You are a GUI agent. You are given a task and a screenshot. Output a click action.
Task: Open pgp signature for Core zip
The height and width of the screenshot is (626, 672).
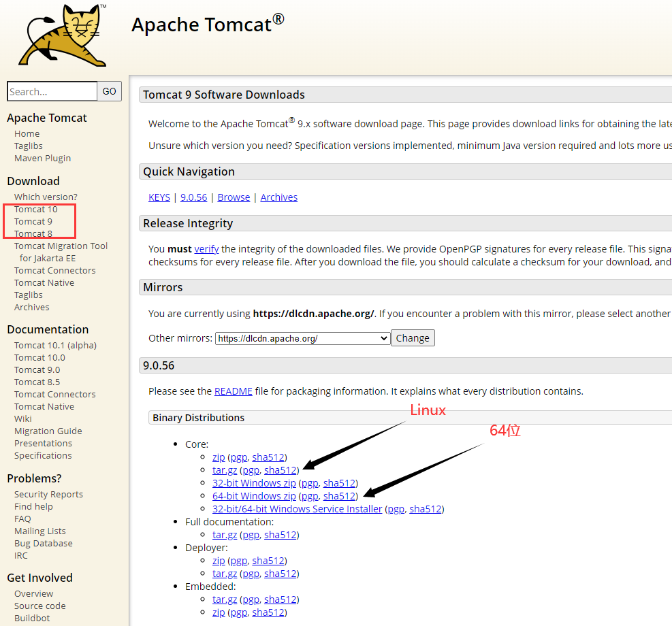click(239, 457)
